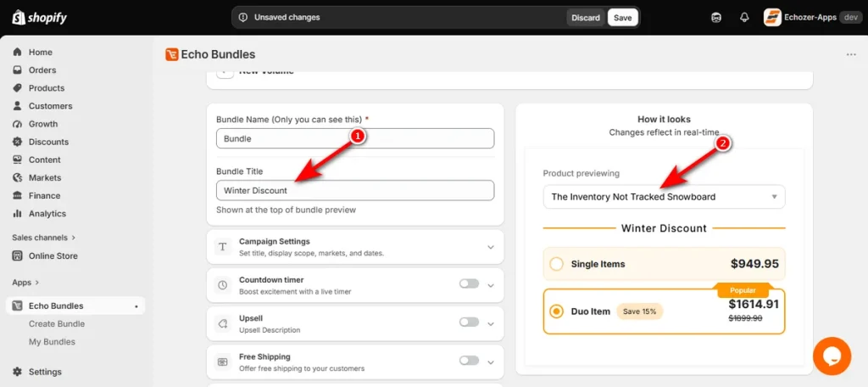Click the Discounts badge icon

tap(18, 142)
